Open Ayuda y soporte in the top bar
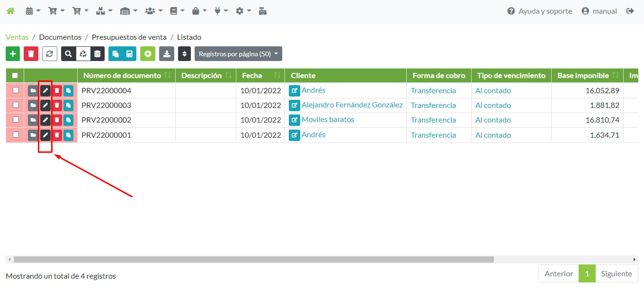The width and height of the screenshot is (644, 290). click(x=539, y=11)
